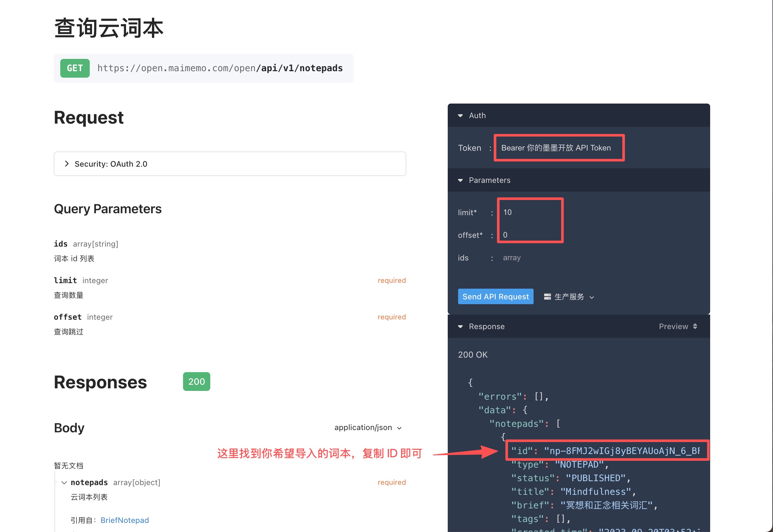Collapse the Response section triangle
Viewport: 773px width, 532px height.
(x=460, y=327)
